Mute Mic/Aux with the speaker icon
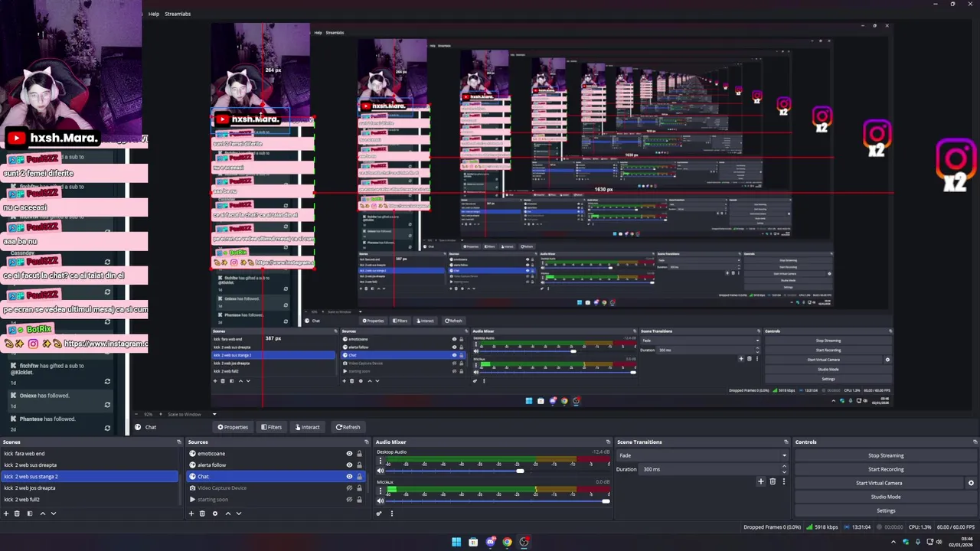Screen dimensions: 980x551 (x=381, y=501)
